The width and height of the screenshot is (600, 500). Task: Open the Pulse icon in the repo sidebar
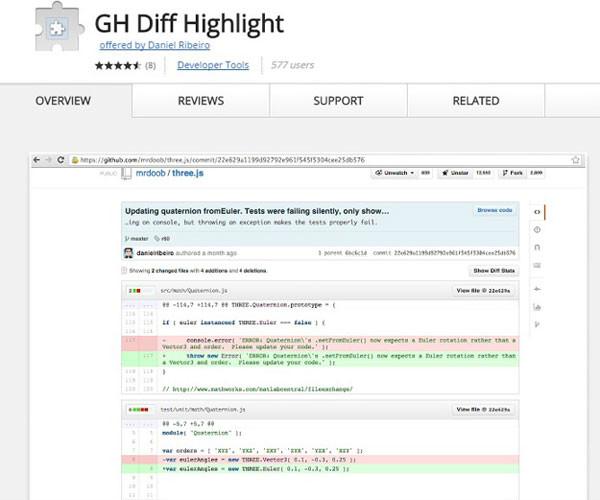click(537, 289)
